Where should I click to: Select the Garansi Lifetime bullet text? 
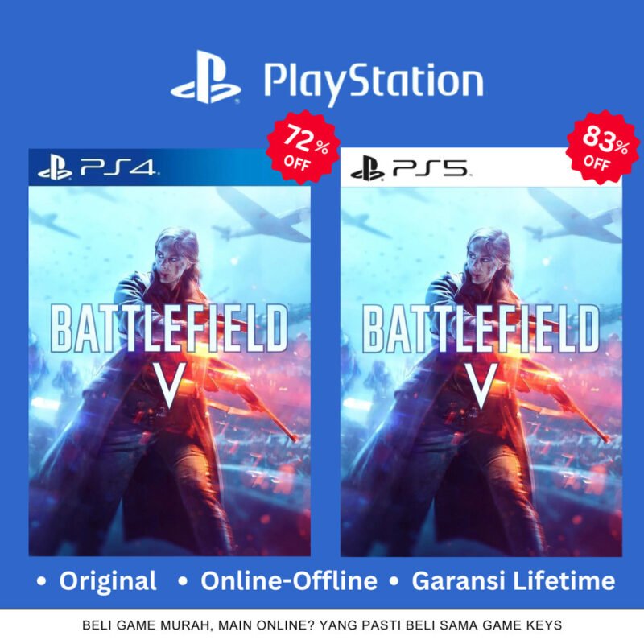point(514,580)
